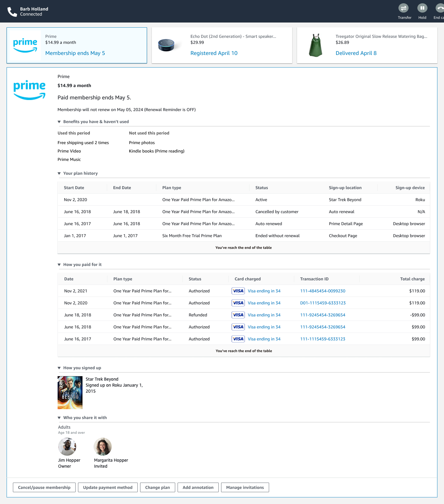Click the large Prime logo in details panel
This screenshot has height=504, width=444.
[x=29, y=90]
